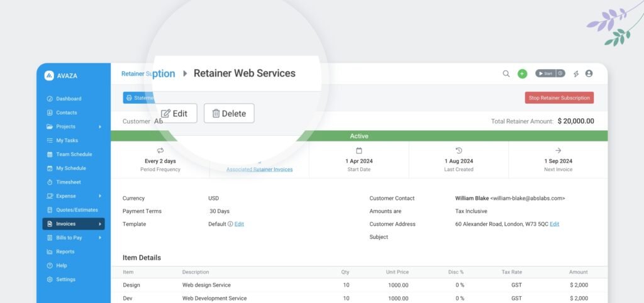Go to Timesheet in the sidebar
This screenshot has width=644, height=303.
[x=68, y=182]
